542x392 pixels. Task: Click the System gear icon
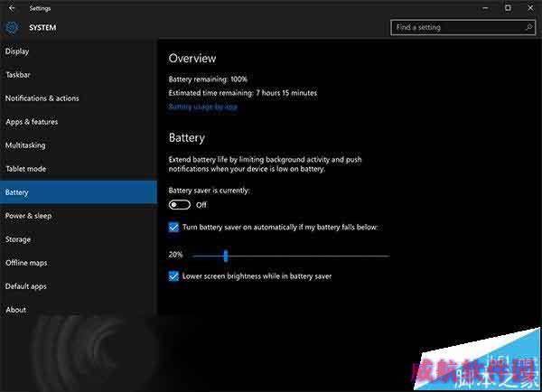[12, 28]
